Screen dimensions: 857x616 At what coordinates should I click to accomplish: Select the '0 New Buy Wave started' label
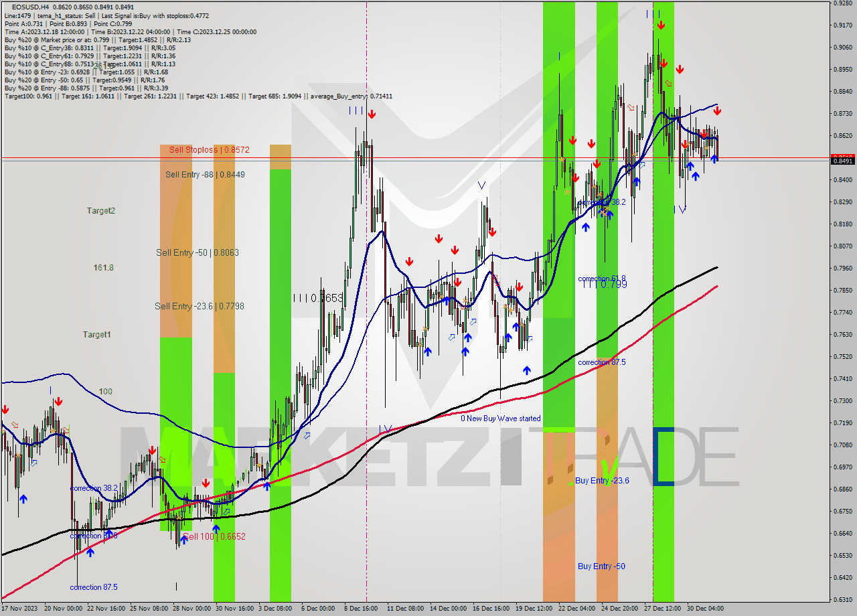tap(501, 418)
